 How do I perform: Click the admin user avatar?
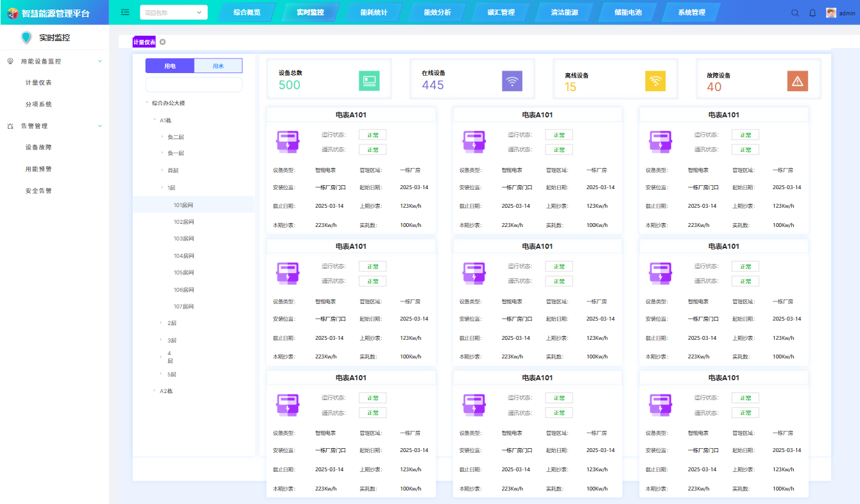click(x=831, y=13)
